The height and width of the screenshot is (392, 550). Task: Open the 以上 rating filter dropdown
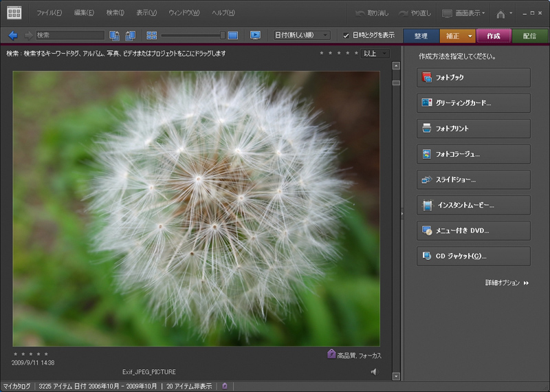(375, 53)
